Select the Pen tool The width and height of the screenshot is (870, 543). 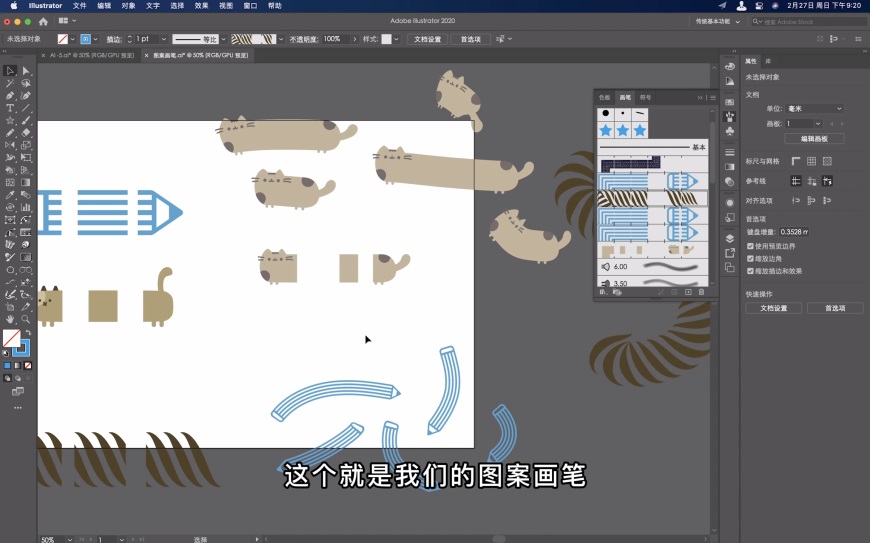tap(10, 96)
